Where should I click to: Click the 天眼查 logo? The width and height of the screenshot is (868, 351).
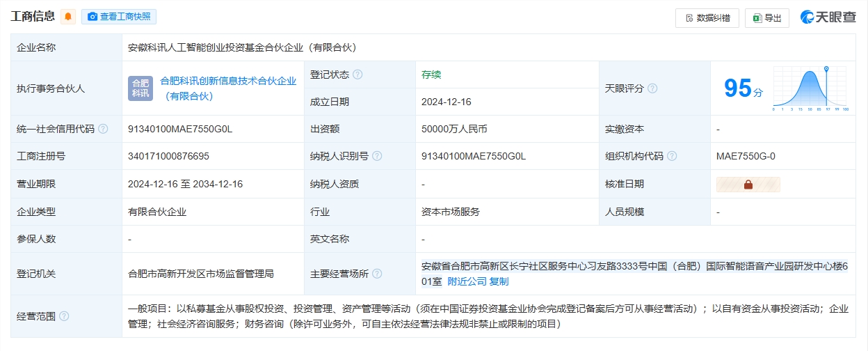828,17
